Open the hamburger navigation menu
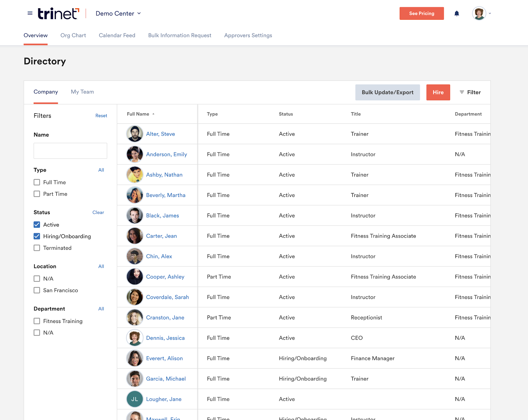This screenshot has height=420, width=528. [30, 13]
